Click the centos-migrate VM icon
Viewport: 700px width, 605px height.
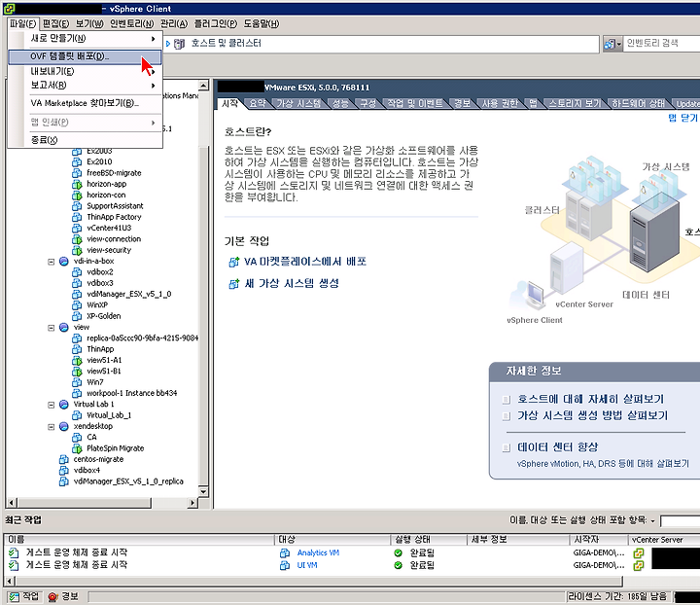[64, 459]
